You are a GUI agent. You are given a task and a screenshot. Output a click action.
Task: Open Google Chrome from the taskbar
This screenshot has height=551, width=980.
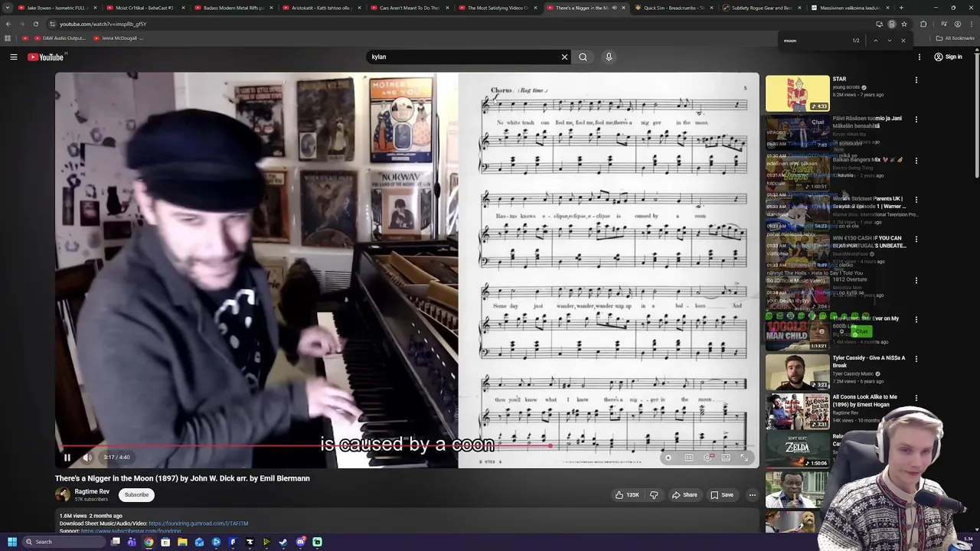point(149,542)
